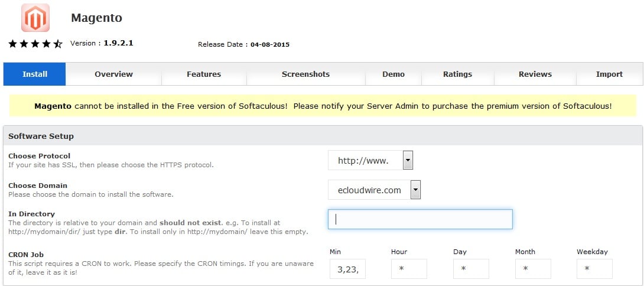Viewport: 644px width, 286px height.
Task: Open the Choose Protocol dropdown arrow
Action: (408, 160)
